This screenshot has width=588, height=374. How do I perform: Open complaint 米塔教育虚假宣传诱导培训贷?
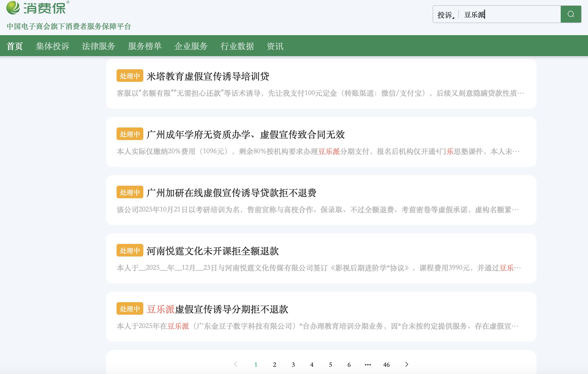point(208,76)
